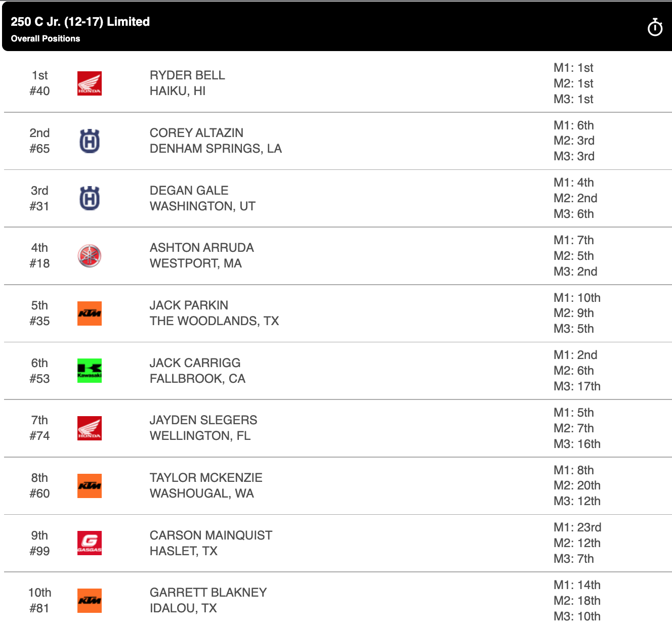Image resolution: width=672 pixels, height=628 pixels.
Task: Click Taylor McKenzie's KTM logo
Action: (x=90, y=486)
